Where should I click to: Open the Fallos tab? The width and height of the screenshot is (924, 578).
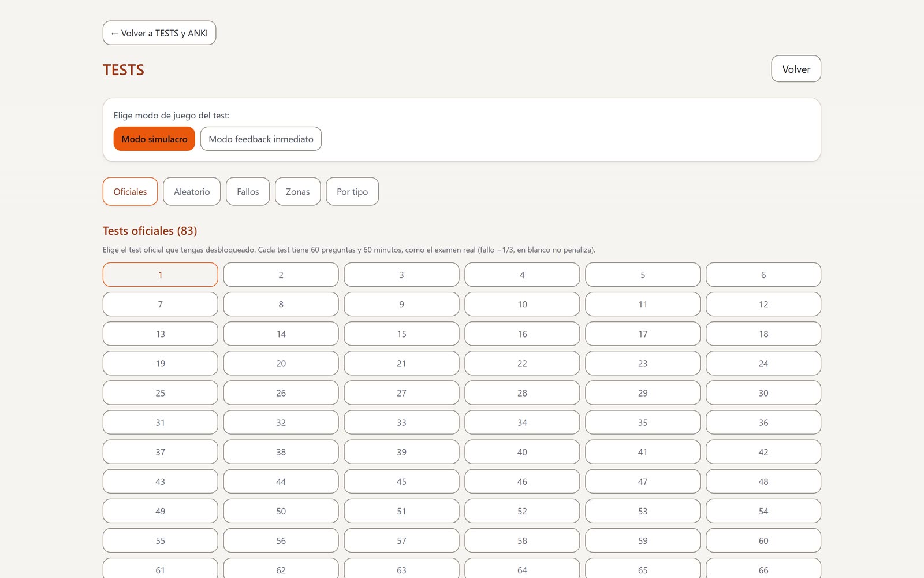[248, 191]
